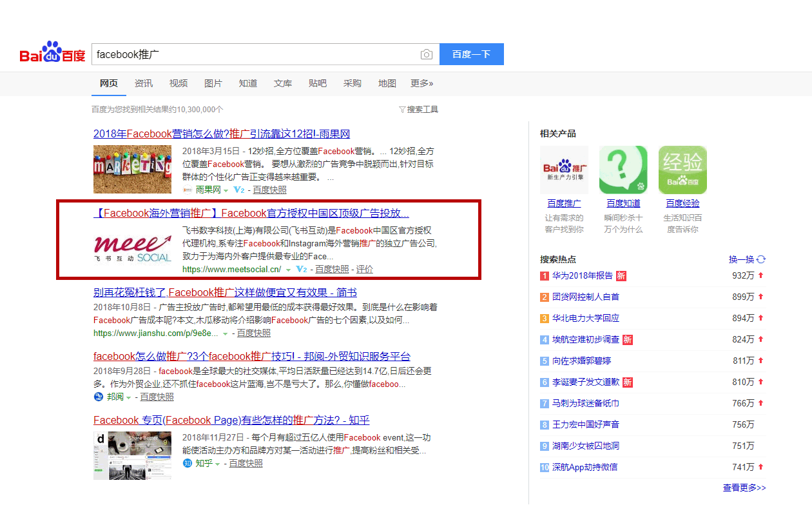The image size is (812, 516).
Task: Open hot search 马刺为球迷备纸巾
Action: point(586,403)
